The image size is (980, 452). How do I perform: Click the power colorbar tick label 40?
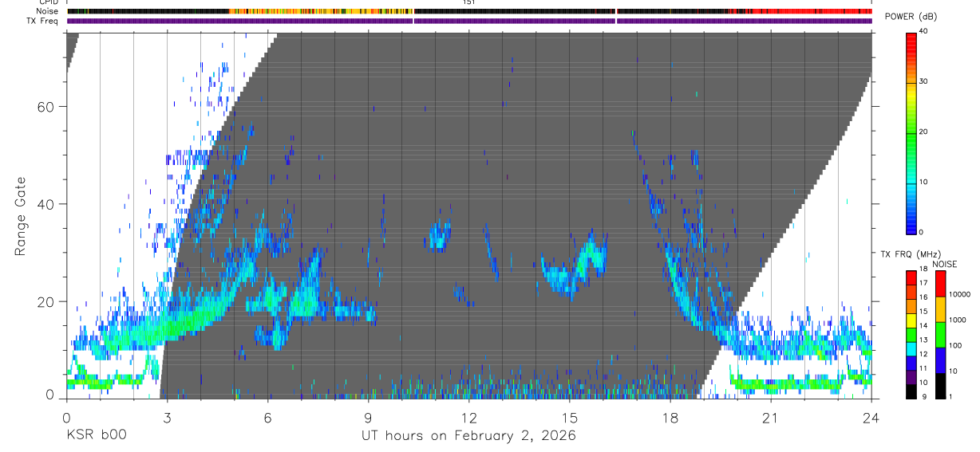click(x=925, y=32)
